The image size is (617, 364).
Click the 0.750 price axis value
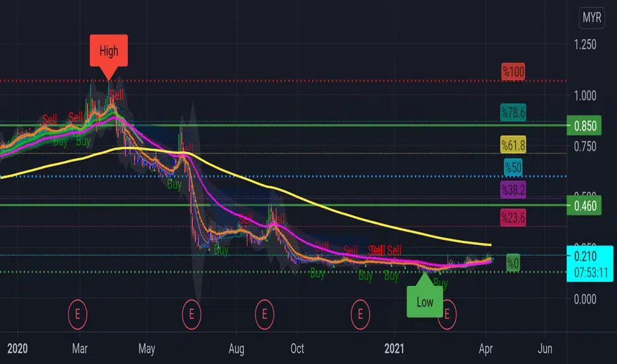click(585, 146)
